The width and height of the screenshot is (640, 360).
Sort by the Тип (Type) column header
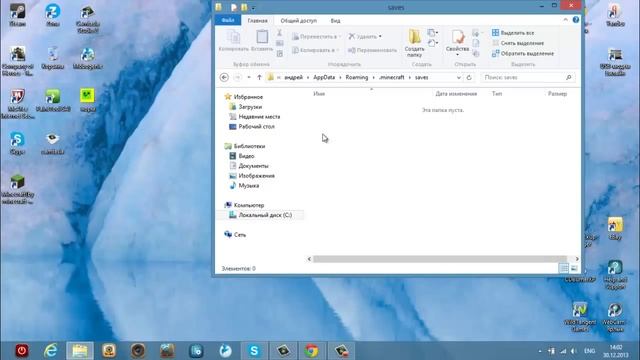pyautogui.click(x=497, y=94)
